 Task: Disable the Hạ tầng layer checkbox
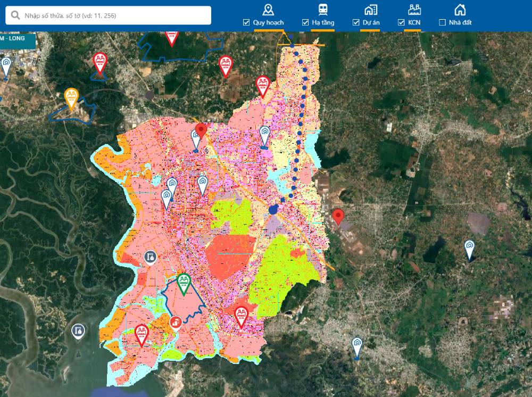(305, 22)
